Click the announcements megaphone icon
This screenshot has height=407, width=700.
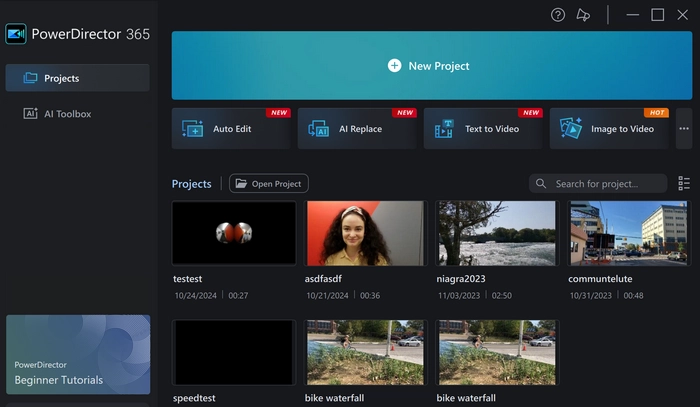(x=583, y=15)
